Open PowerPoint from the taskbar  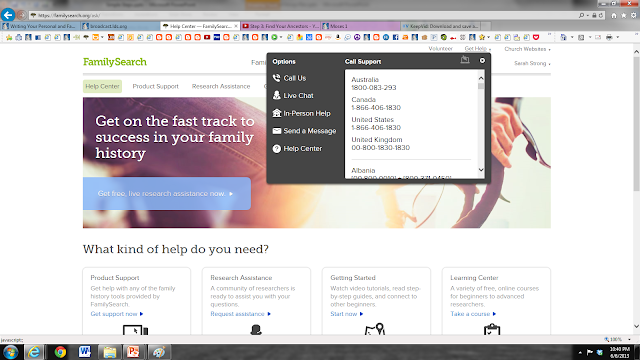tap(133, 352)
